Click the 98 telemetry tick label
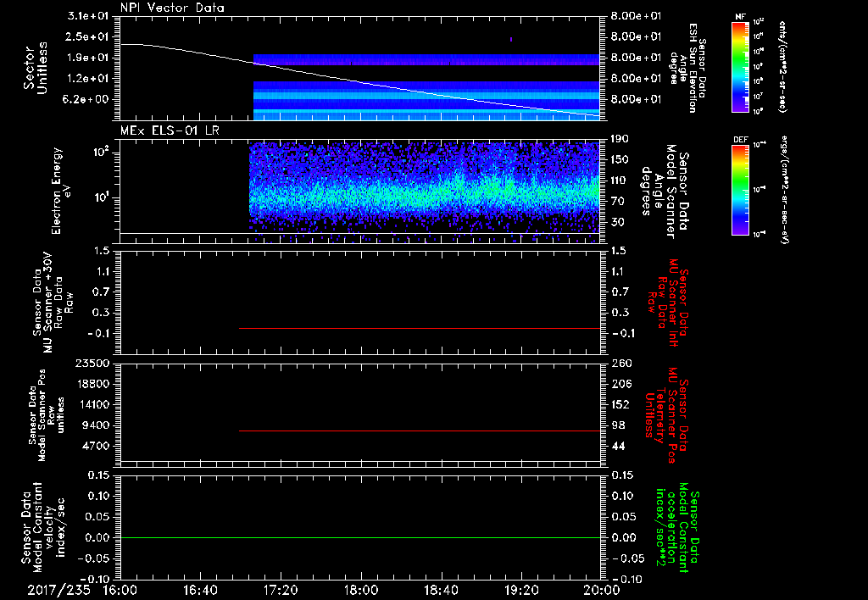 [618, 425]
